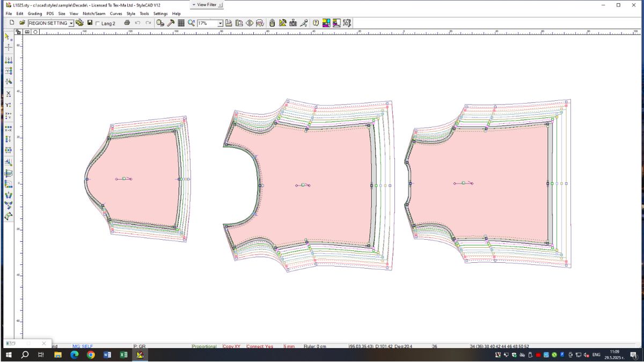This screenshot has width=644, height=362.
Task: Click 'Connect: Yes' in the status bar
Action: tap(260, 346)
